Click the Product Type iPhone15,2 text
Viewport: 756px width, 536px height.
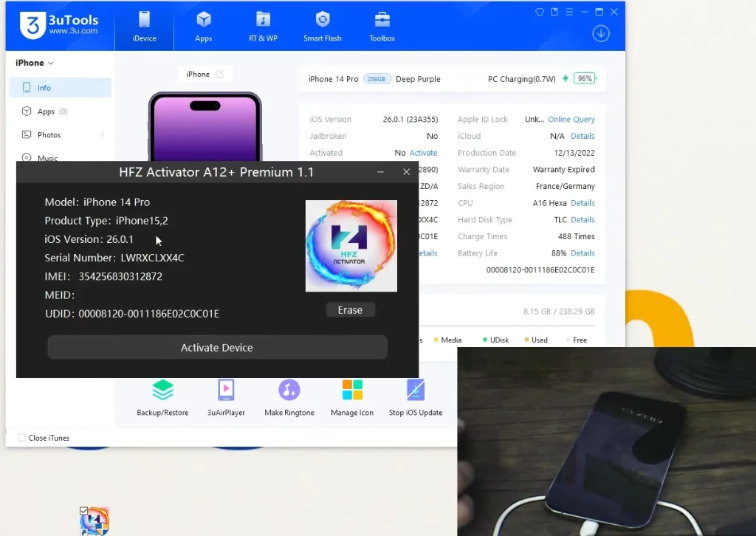(106, 221)
